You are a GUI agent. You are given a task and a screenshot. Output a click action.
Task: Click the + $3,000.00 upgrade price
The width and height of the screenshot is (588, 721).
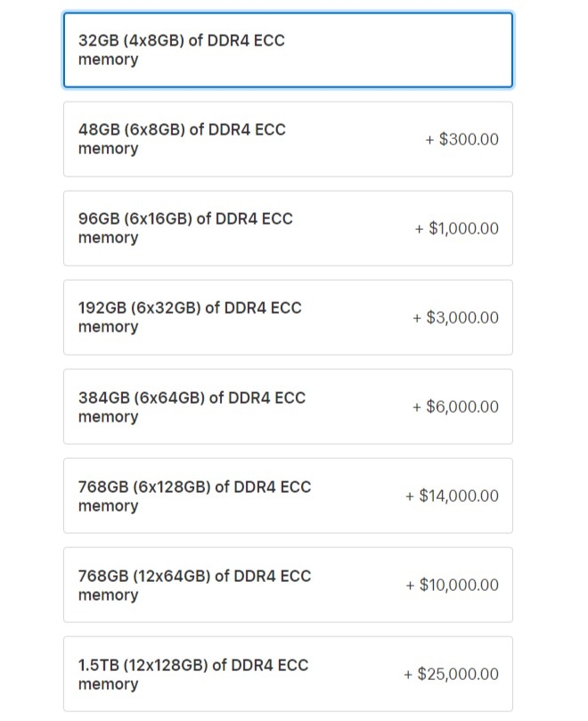[x=455, y=317]
